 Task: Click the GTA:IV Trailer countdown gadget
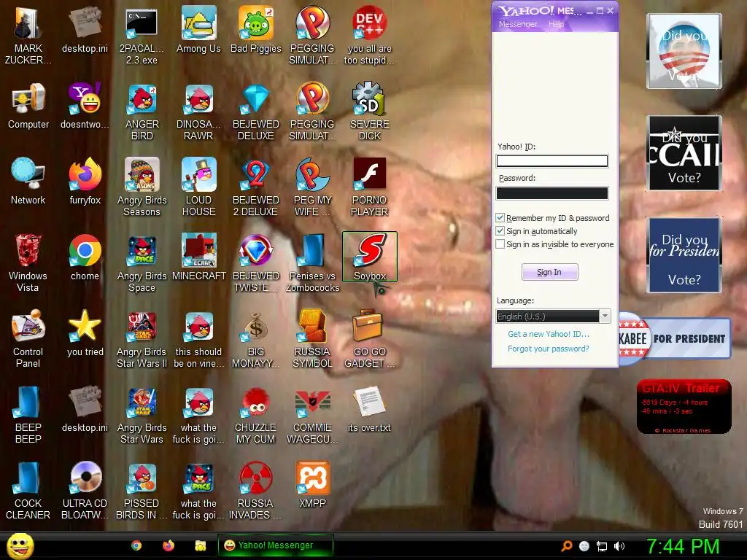click(684, 407)
